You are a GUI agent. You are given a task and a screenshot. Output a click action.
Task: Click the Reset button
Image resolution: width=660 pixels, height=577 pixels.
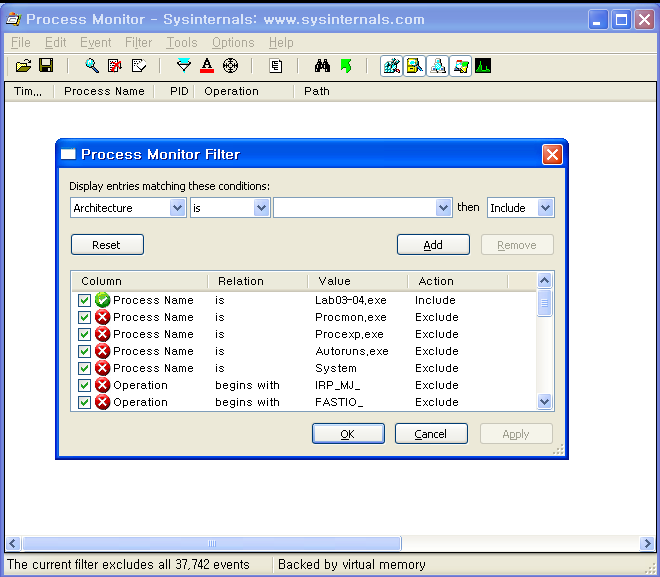pyautogui.click(x=107, y=245)
